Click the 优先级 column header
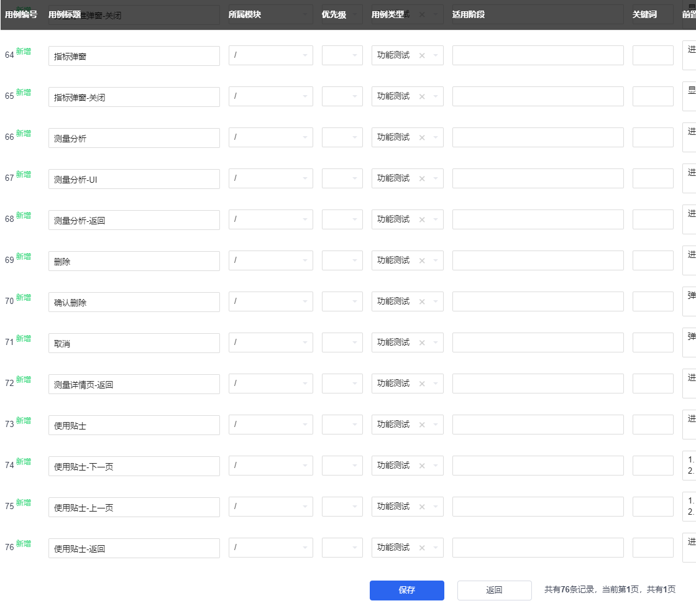This screenshot has height=616, width=696. click(334, 15)
